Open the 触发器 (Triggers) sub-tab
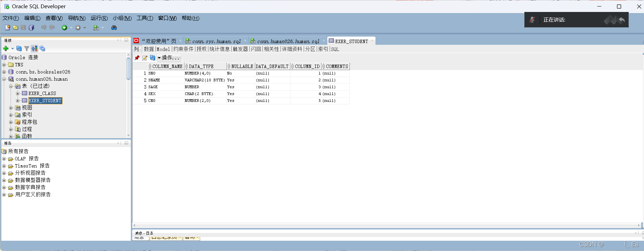Image resolution: width=644 pixels, height=251 pixels. (x=240, y=49)
